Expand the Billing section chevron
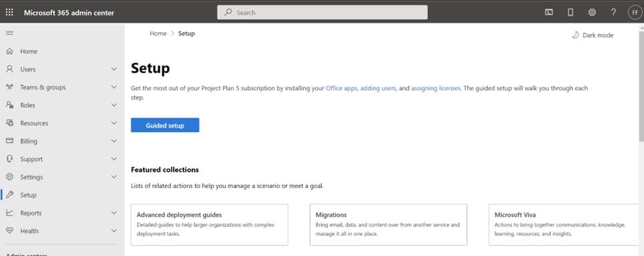This screenshot has width=644, height=256. tap(114, 141)
